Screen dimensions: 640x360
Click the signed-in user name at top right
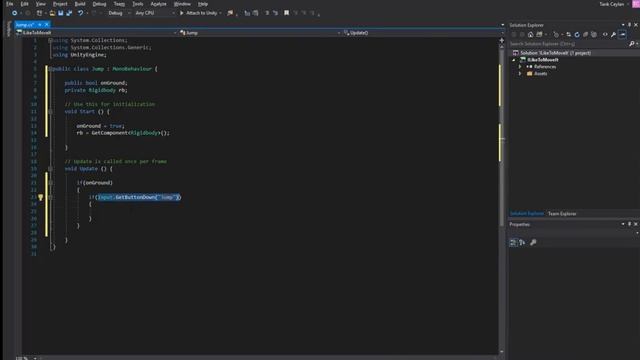tap(611, 4)
